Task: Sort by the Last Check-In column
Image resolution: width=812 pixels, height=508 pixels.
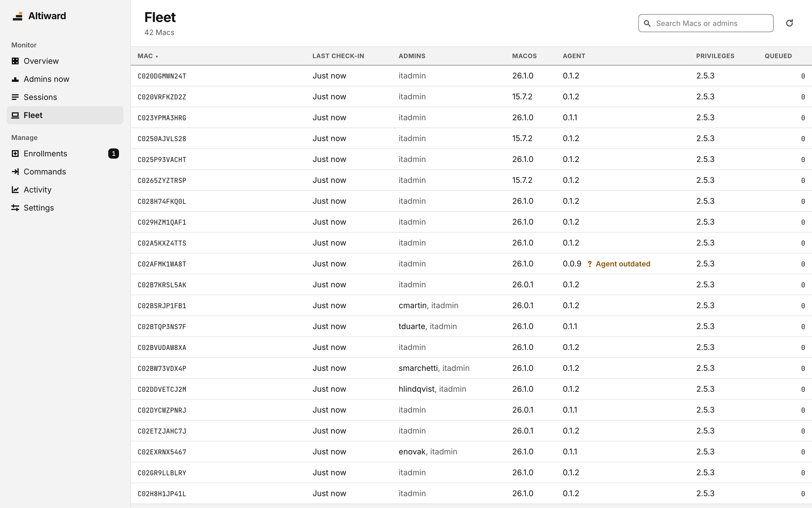Action: click(x=338, y=56)
